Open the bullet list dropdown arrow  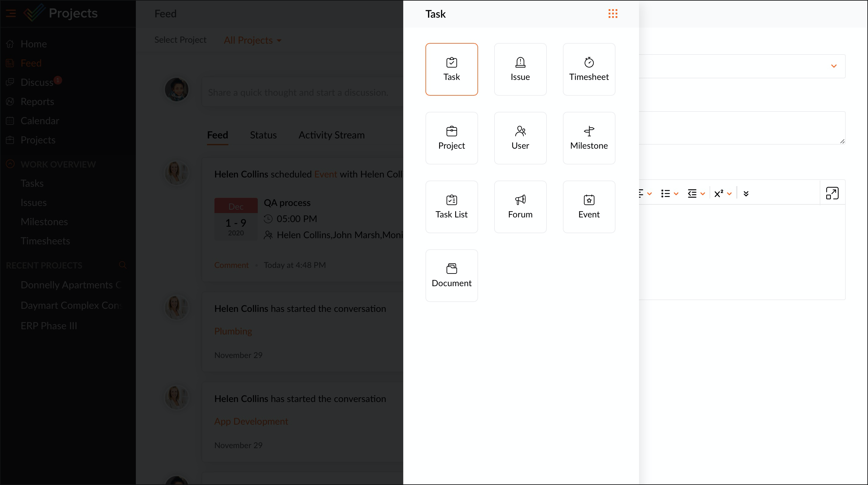(x=676, y=194)
